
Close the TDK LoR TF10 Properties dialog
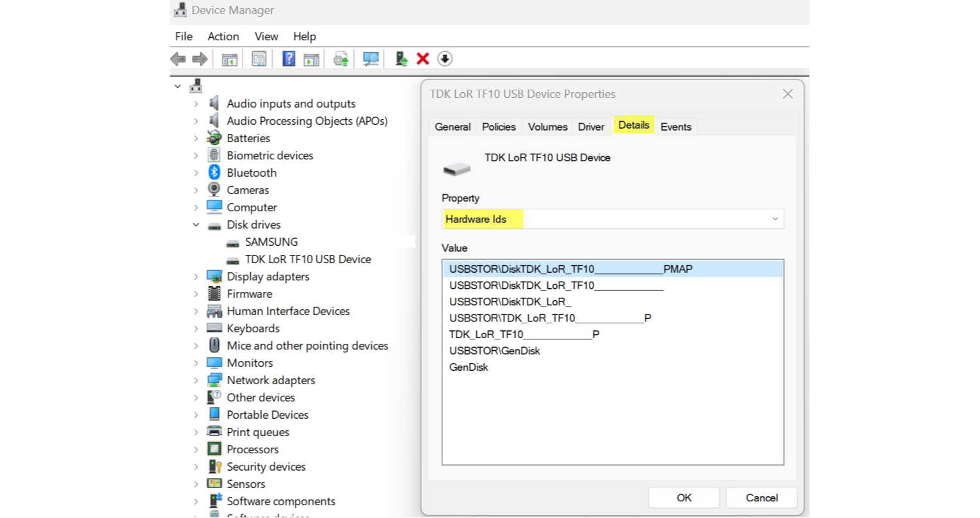click(x=788, y=94)
